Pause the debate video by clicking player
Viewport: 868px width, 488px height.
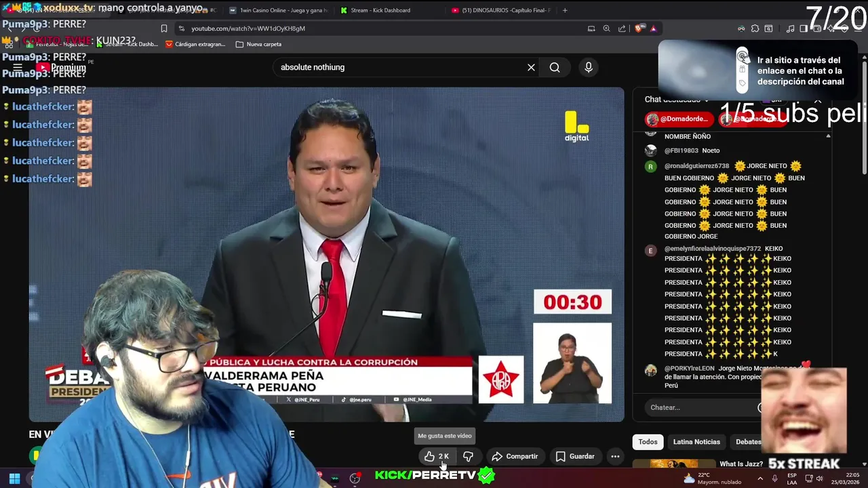pos(325,254)
